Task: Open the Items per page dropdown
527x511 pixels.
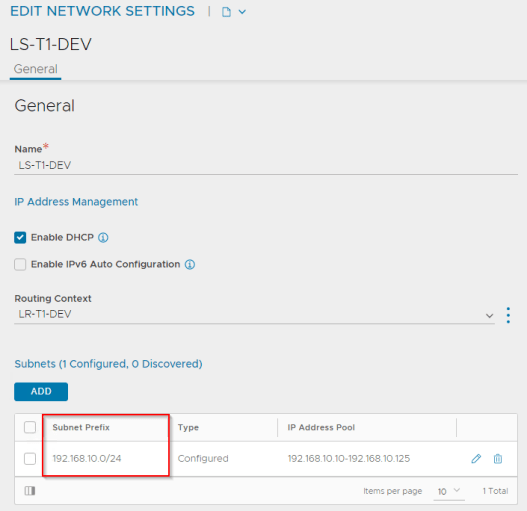Action: pos(449,491)
